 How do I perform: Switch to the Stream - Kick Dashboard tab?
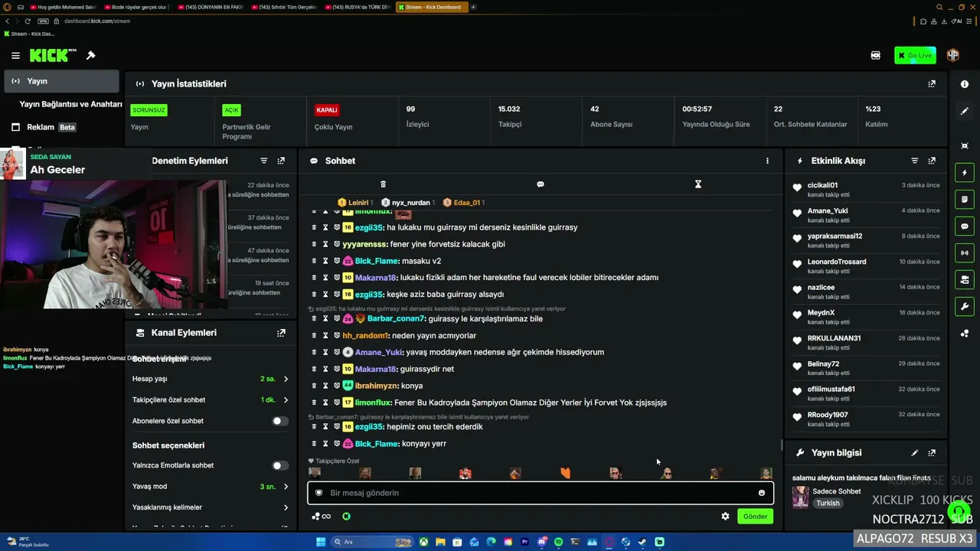tap(431, 7)
